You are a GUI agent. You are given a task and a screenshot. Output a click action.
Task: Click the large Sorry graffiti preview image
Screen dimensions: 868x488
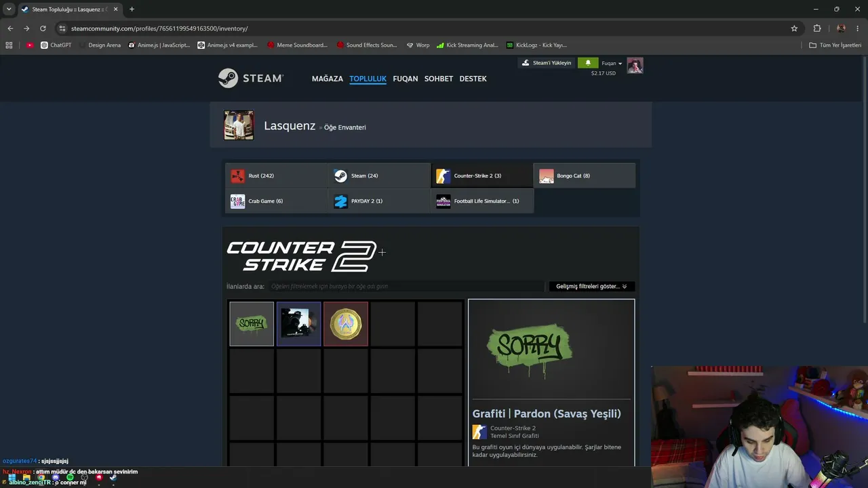coord(530,349)
